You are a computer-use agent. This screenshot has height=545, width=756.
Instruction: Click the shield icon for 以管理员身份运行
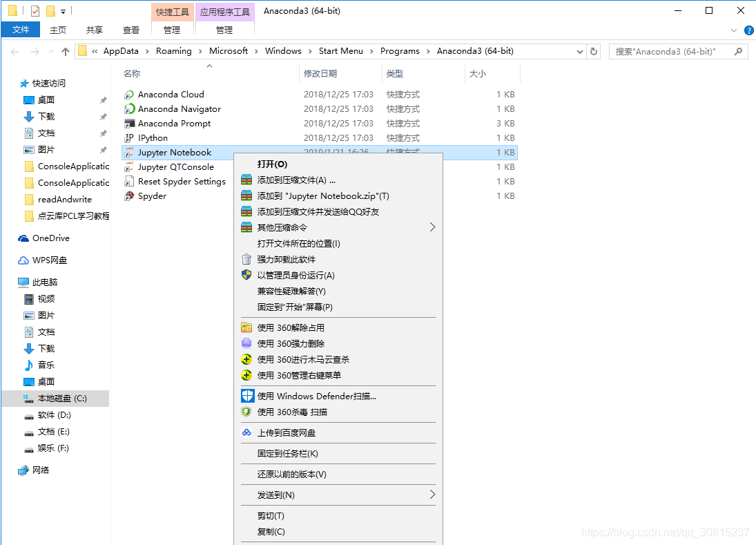[246, 276]
